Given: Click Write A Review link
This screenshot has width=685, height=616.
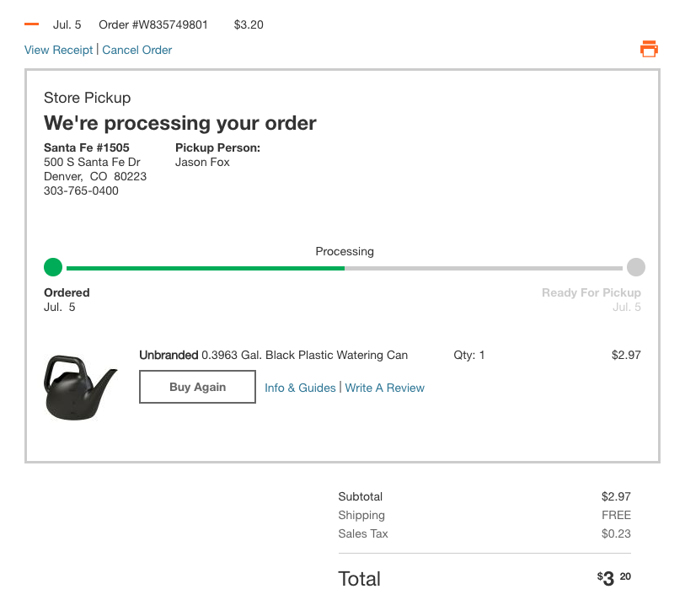Looking at the screenshot, I should pos(385,388).
